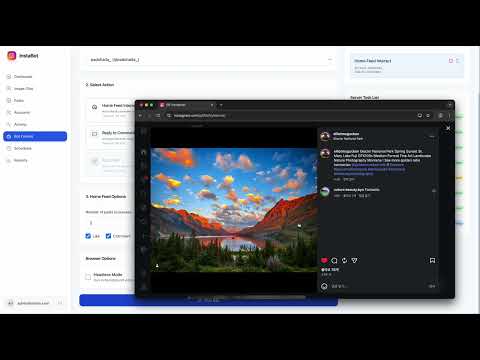Click the number of posts input field
Viewport: 480px width, 360px height.
[111, 223]
